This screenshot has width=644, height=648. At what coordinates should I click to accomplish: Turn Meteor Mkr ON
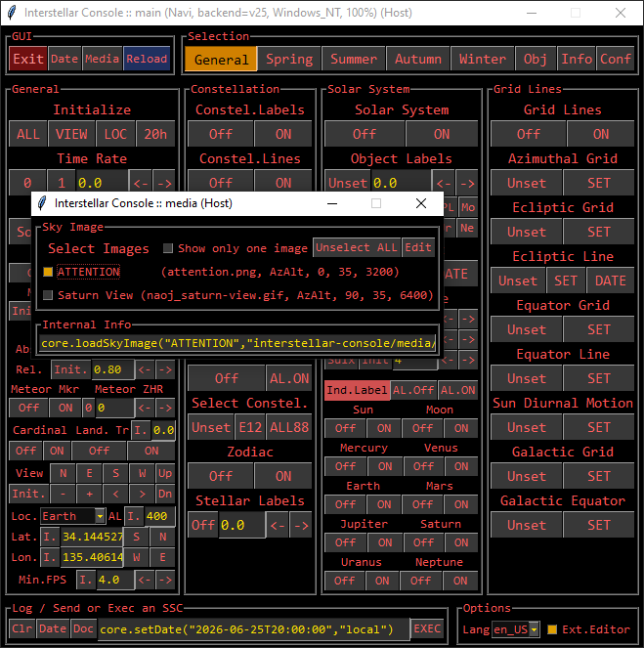pos(65,408)
